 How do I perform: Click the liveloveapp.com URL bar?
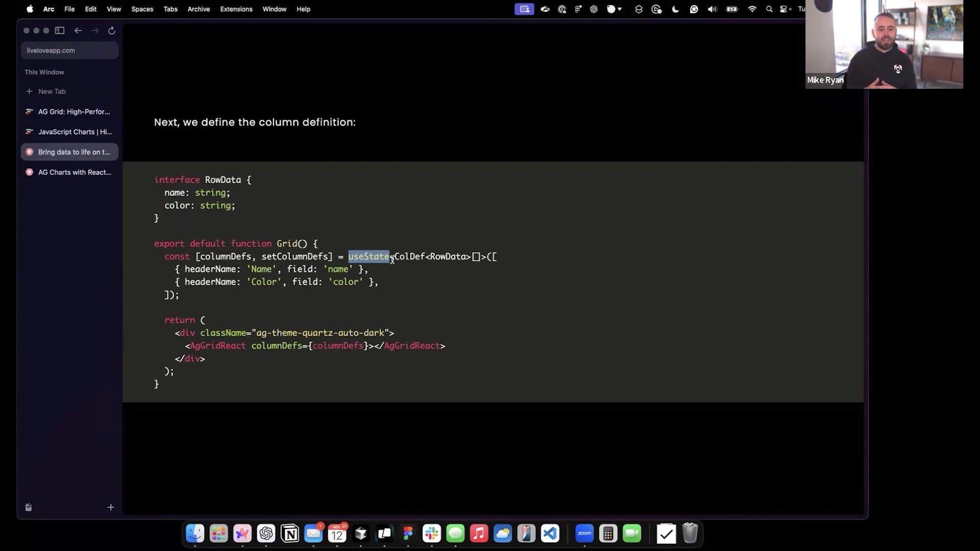click(69, 51)
